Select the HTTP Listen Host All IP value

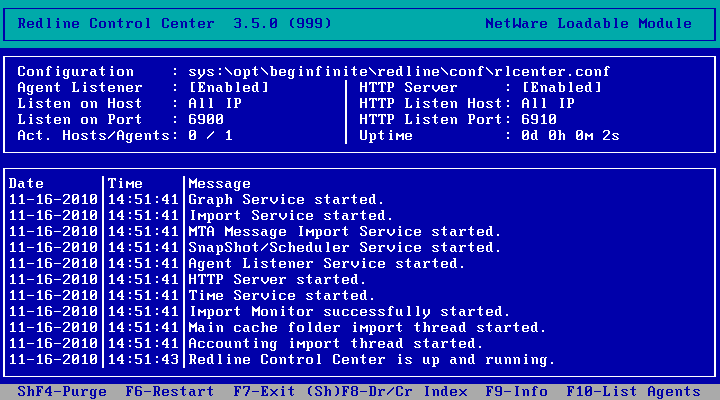(548, 104)
